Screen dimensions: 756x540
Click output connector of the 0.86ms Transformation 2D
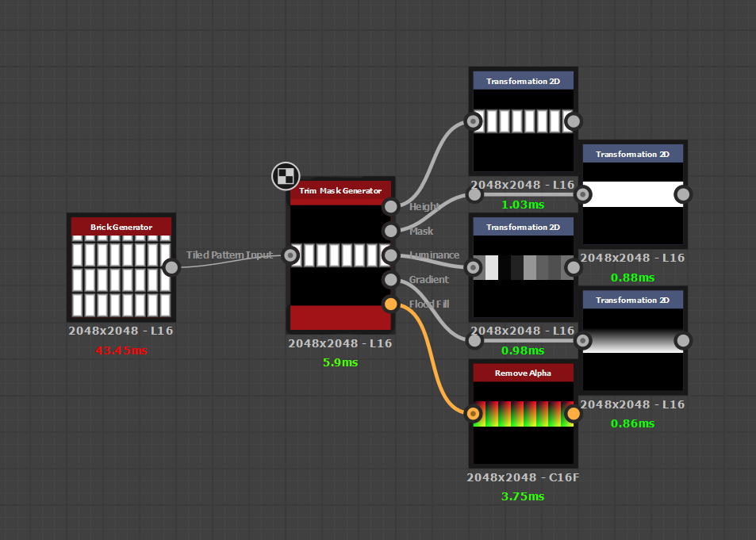[x=683, y=340]
